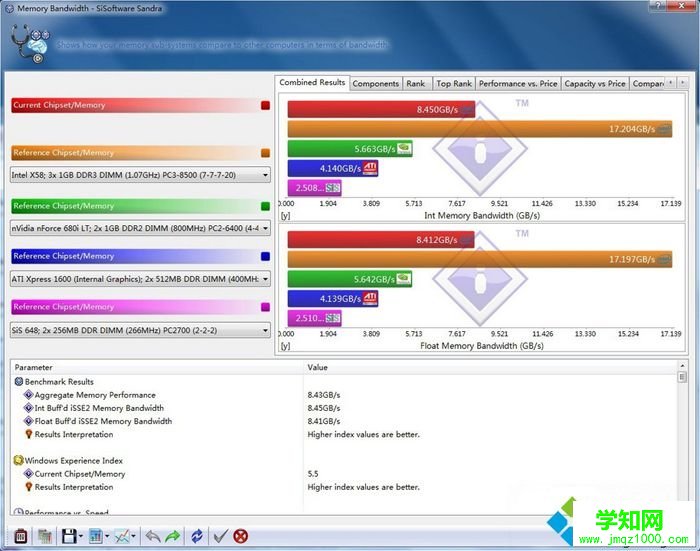Image resolution: width=700 pixels, height=551 pixels.
Task: Switch to Components tab
Action: coord(375,83)
